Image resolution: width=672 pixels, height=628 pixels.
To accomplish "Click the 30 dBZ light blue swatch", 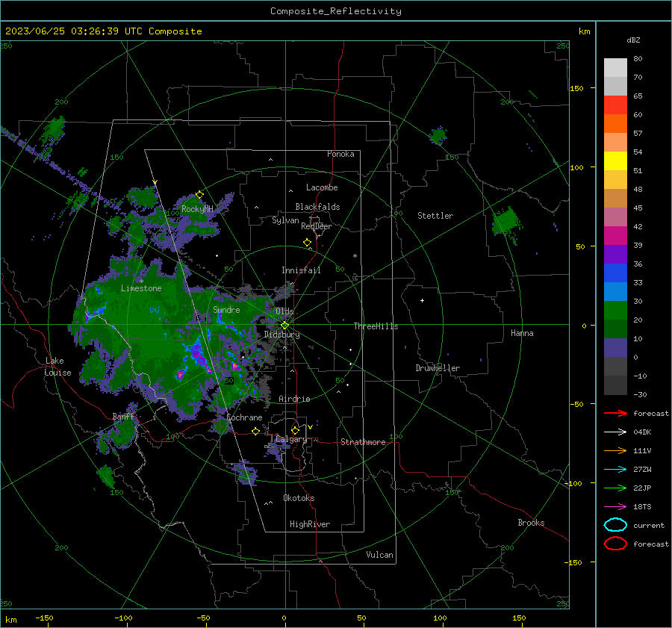I will click(615, 292).
